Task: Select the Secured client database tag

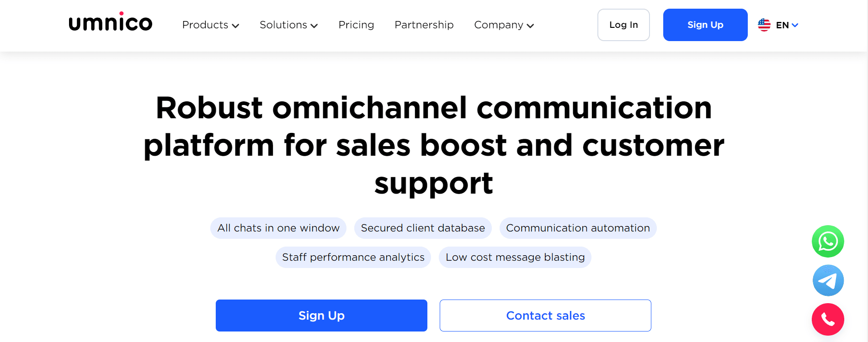Action: [423, 228]
